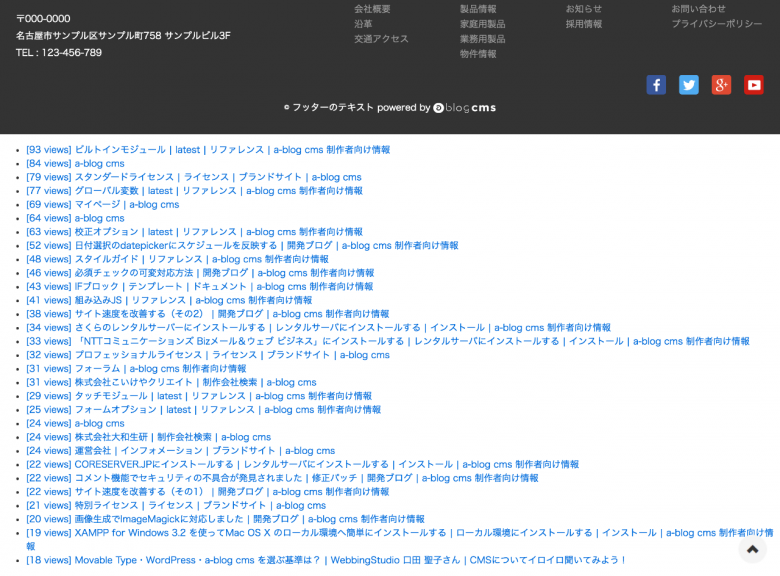The height and width of the screenshot is (576, 780).
Task: Open the Facebook social icon
Action: click(x=656, y=85)
